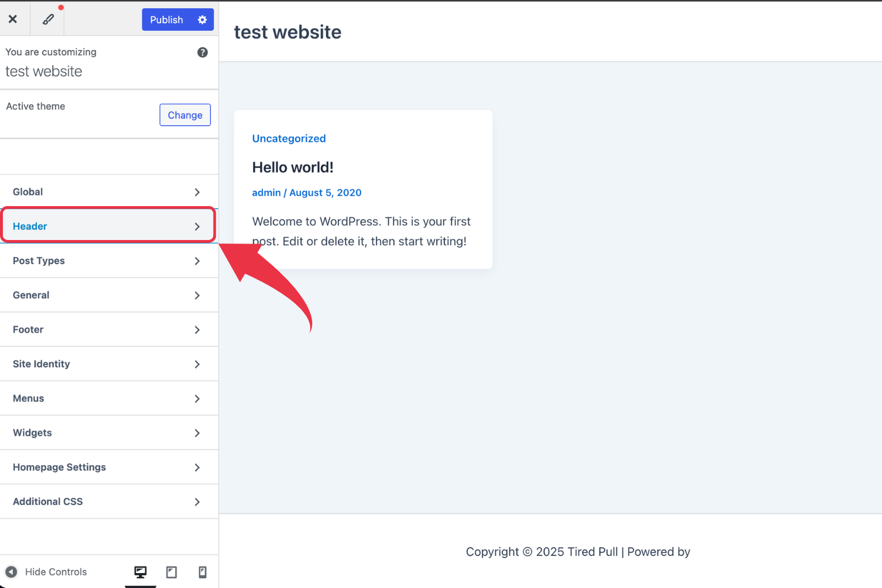Image resolution: width=882 pixels, height=588 pixels.
Task: Open the Header panel
Action: click(108, 226)
